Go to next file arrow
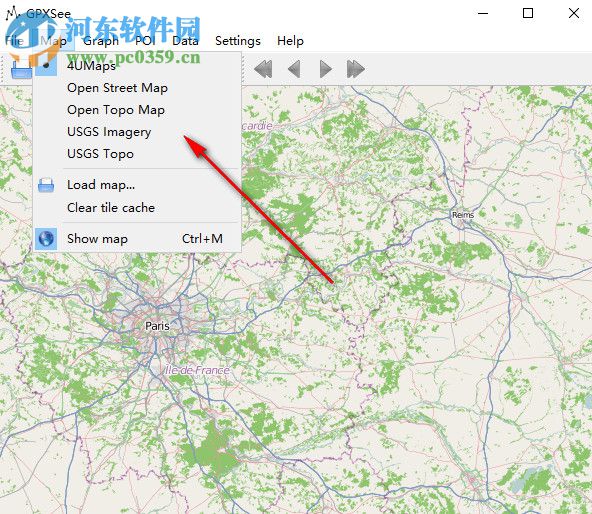592x514 pixels. (x=325, y=69)
